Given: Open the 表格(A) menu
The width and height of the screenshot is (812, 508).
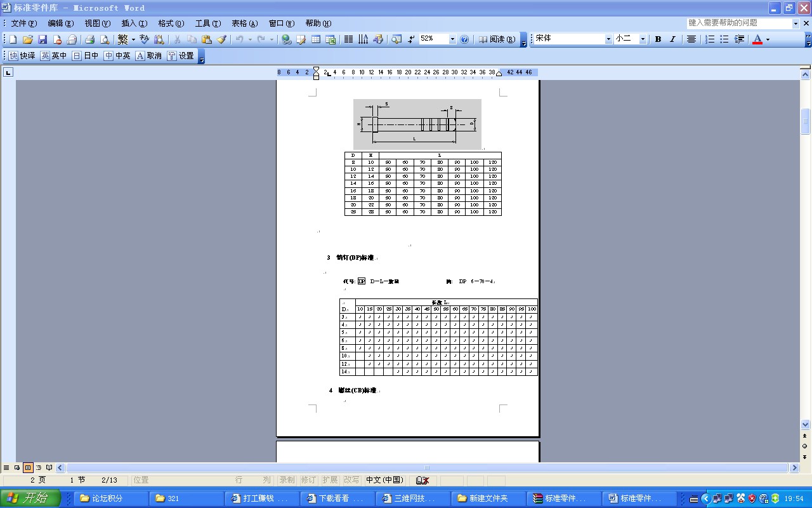Looking at the screenshot, I should [245, 23].
